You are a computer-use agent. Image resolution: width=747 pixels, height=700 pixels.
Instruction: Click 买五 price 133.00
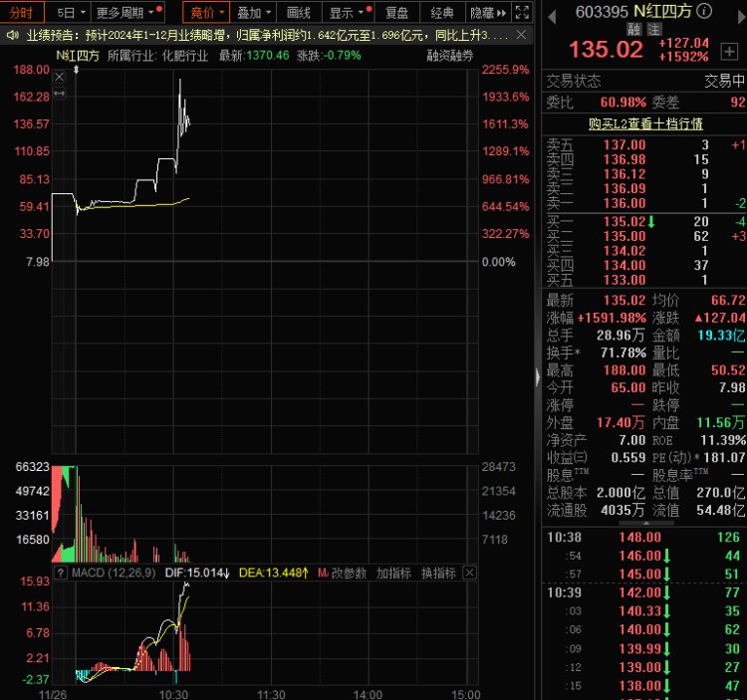click(x=624, y=280)
